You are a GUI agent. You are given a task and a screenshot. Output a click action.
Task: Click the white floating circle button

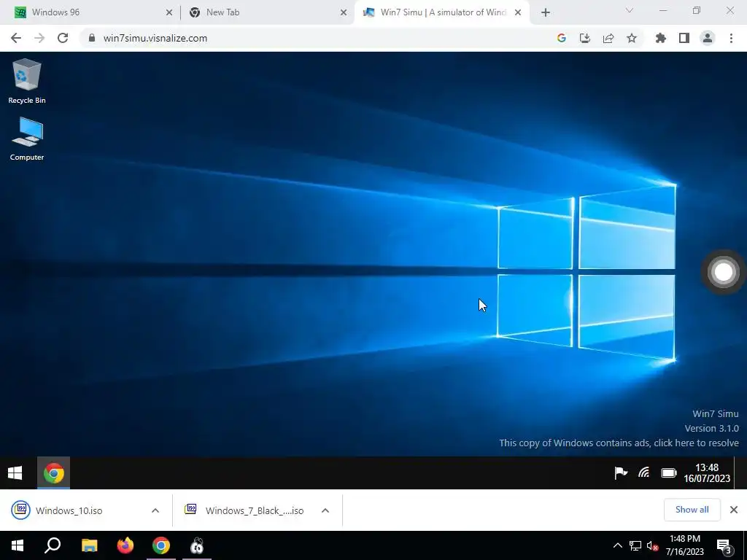tap(724, 272)
